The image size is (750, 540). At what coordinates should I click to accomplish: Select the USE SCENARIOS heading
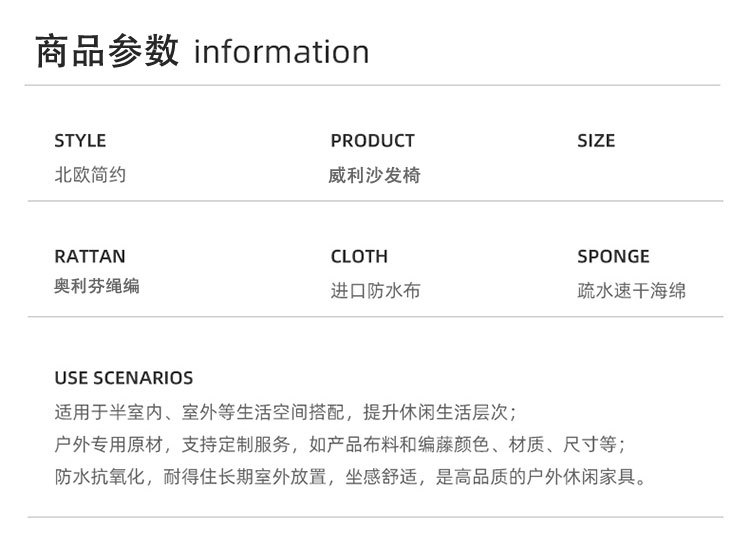[124, 378]
